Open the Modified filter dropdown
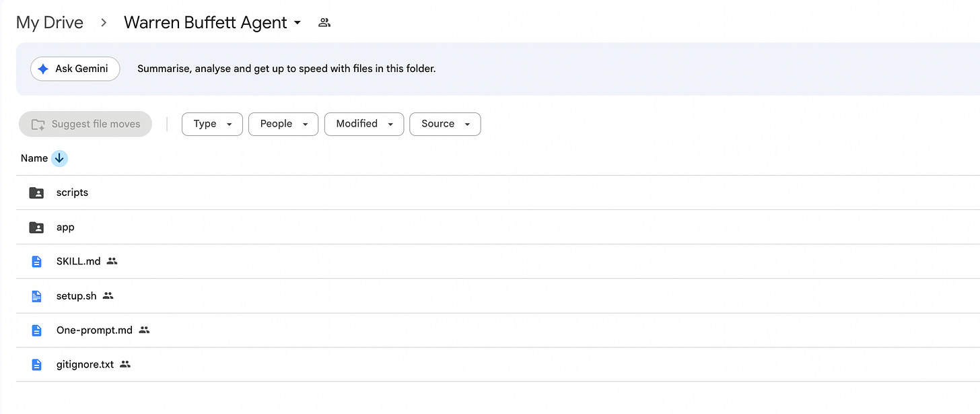 [364, 124]
